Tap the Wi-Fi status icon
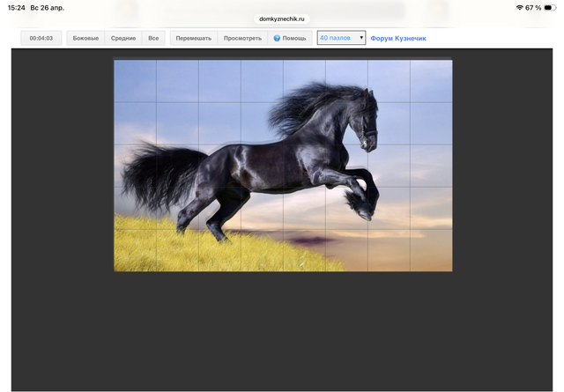The width and height of the screenshot is (564, 392). (x=519, y=7)
